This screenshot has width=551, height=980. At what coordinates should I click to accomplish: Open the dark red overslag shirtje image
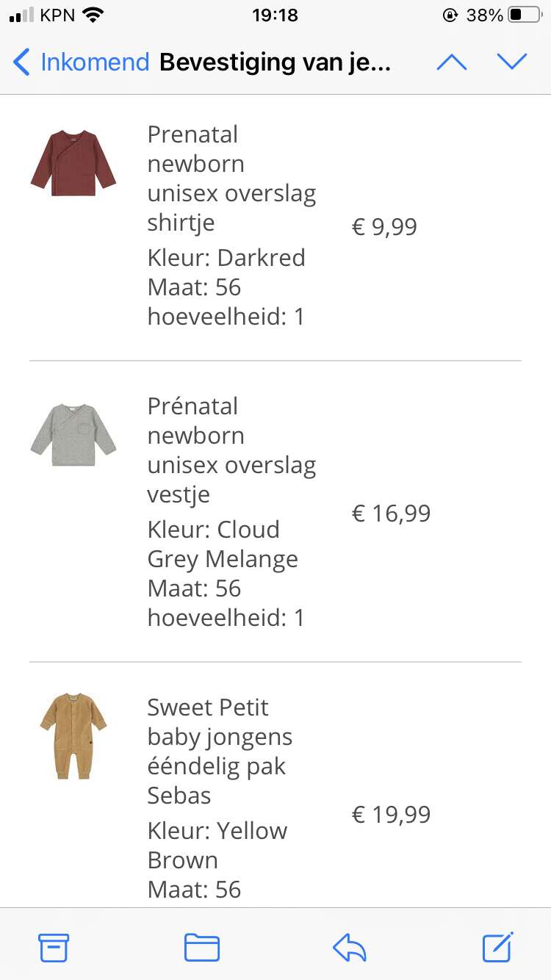[73, 162]
